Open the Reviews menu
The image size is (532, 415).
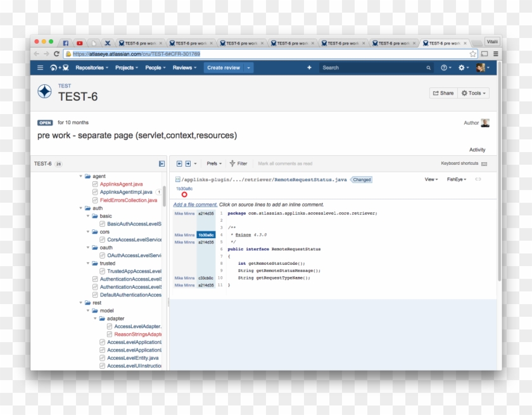coord(184,68)
